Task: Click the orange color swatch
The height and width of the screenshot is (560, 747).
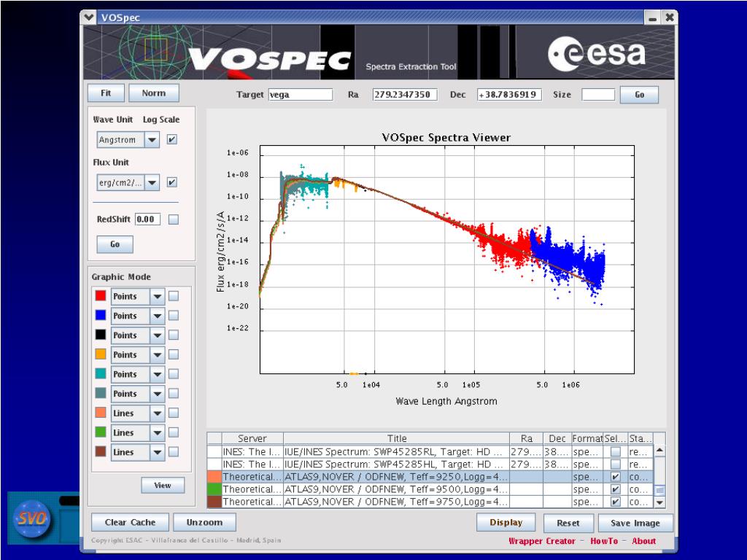Action: pyautogui.click(x=101, y=354)
